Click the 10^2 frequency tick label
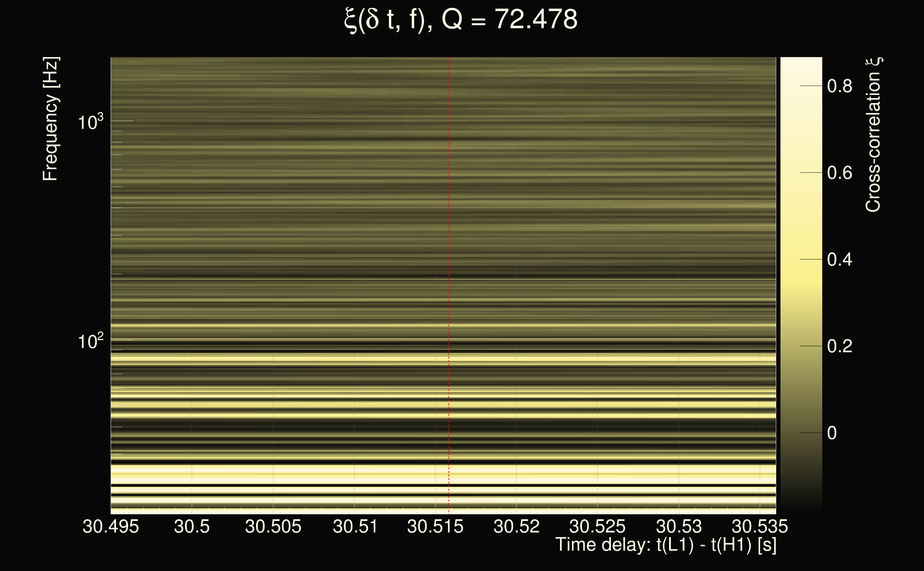 click(x=90, y=341)
